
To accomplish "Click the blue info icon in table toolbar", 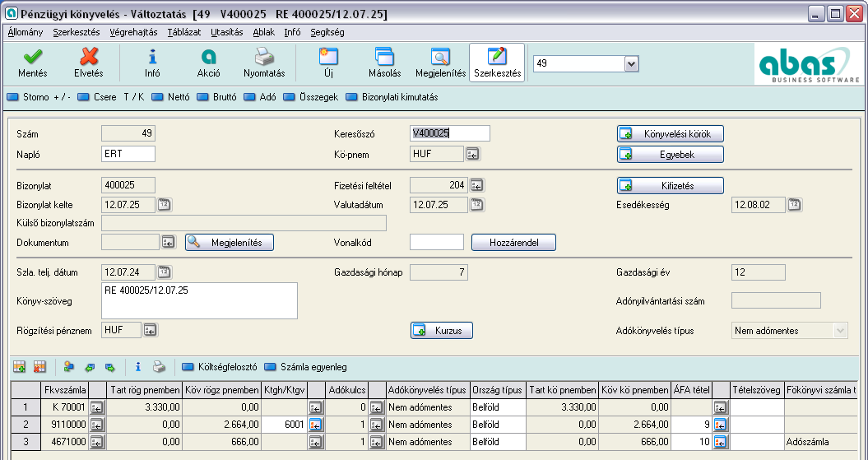I will tap(138, 367).
